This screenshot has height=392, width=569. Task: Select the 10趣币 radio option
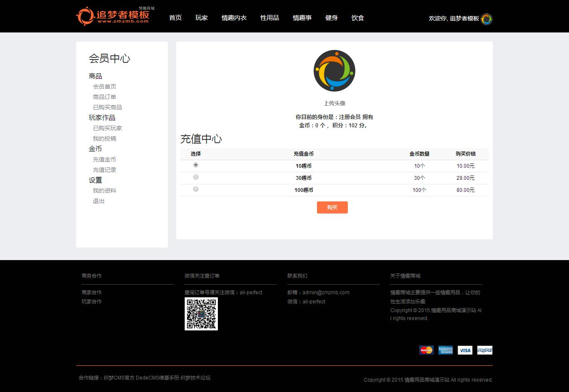196,165
